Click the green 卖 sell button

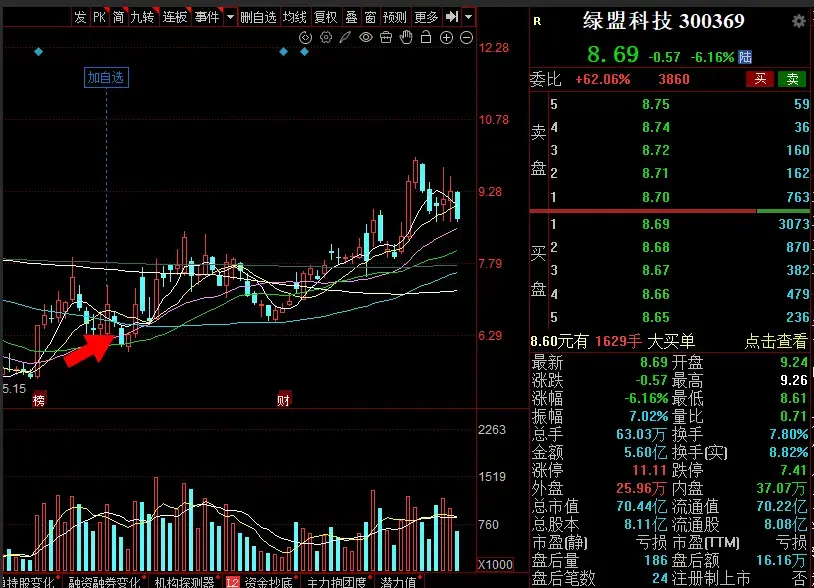(x=792, y=79)
